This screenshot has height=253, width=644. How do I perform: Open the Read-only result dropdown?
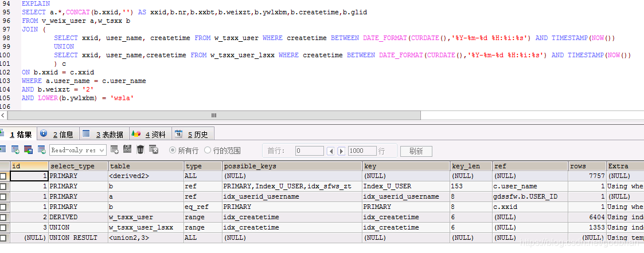(77, 150)
